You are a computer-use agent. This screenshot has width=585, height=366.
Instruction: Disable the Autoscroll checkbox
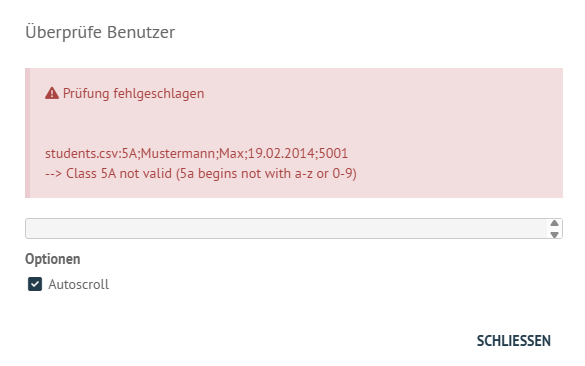click(35, 284)
